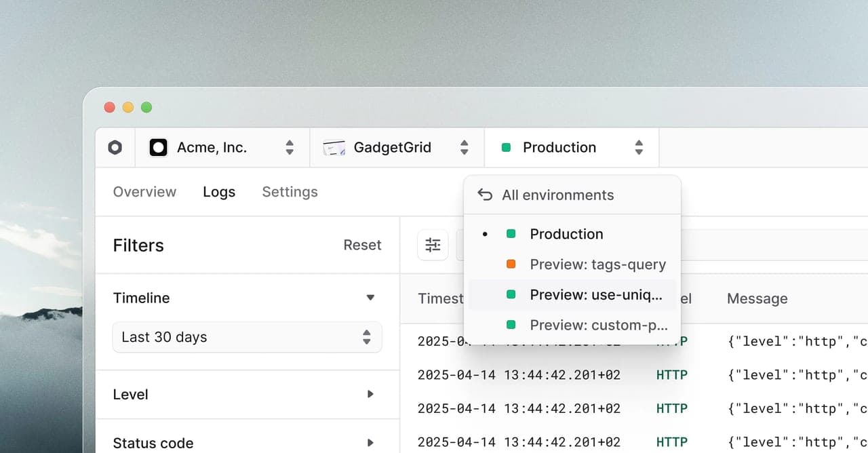The width and height of the screenshot is (868, 453).
Task: Reset all filters
Action: click(x=362, y=245)
